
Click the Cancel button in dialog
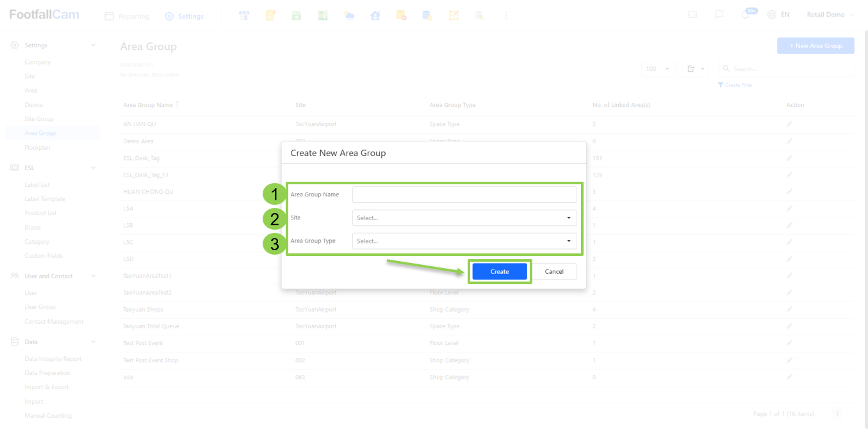(554, 271)
